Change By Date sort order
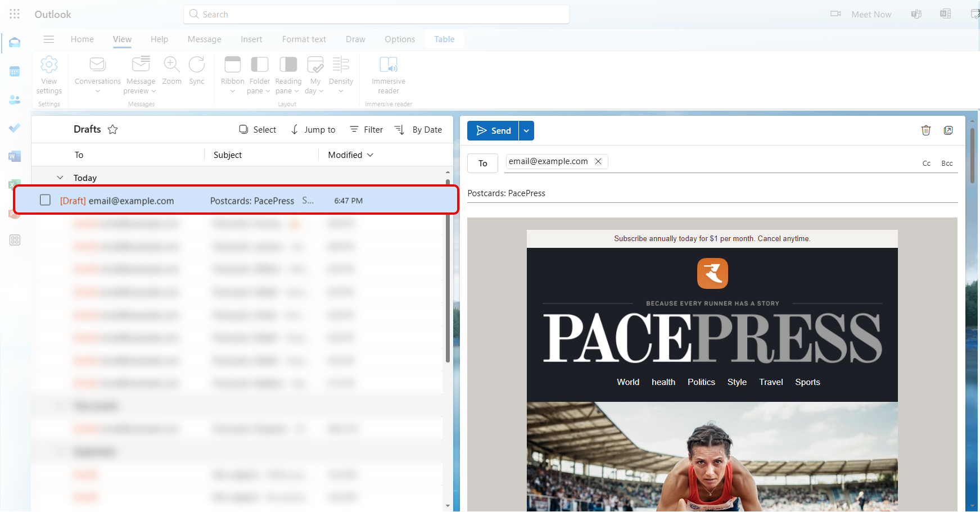The image size is (980, 512). 418,130
